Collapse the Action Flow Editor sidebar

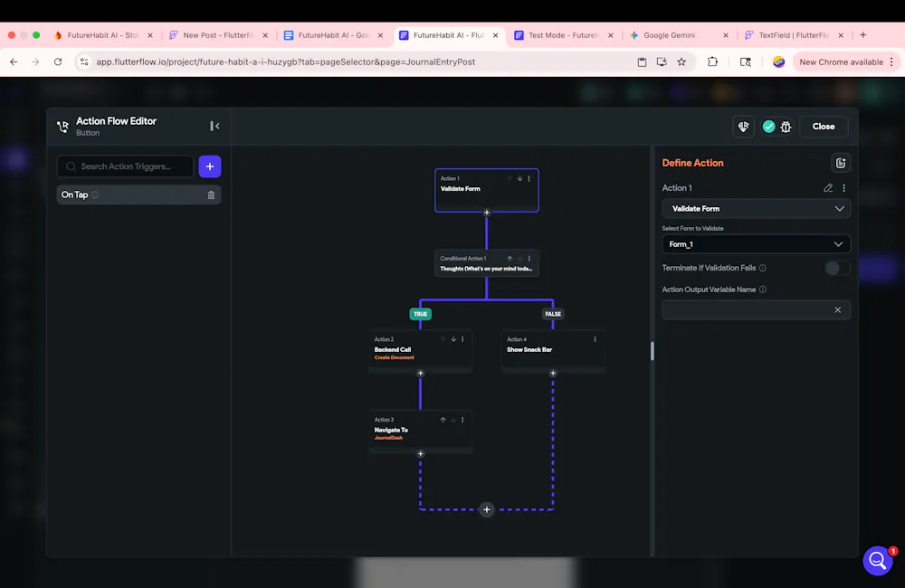click(x=214, y=126)
